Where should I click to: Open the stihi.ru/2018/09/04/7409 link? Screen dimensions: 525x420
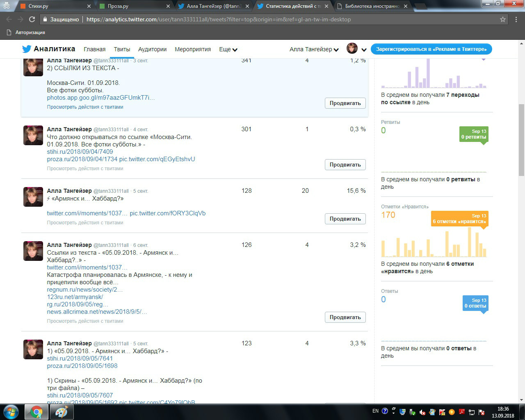(x=80, y=152)
